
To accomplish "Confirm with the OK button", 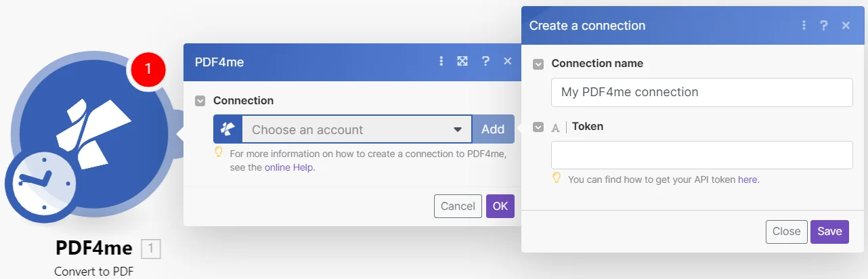I will (x=500, y=207).
